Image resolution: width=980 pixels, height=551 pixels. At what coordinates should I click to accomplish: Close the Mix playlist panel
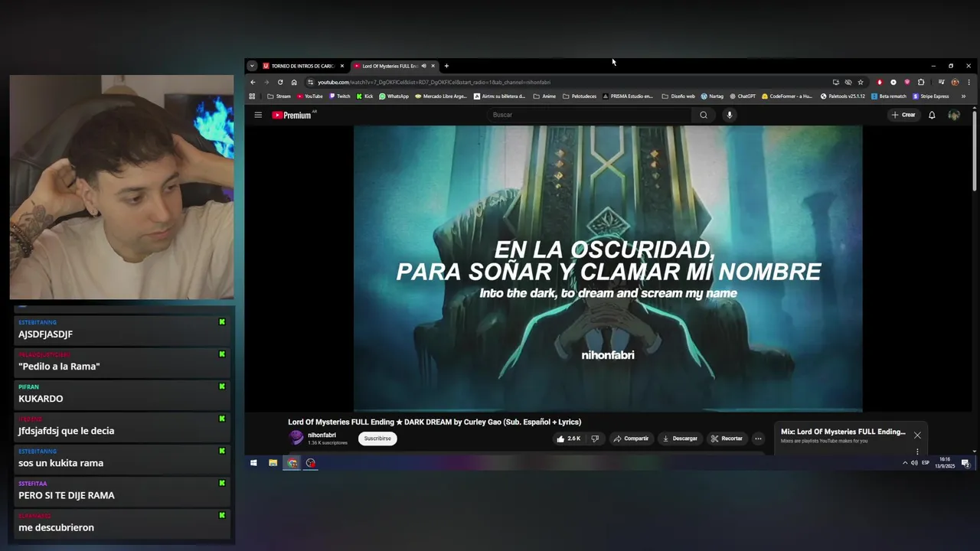[917, 435]
